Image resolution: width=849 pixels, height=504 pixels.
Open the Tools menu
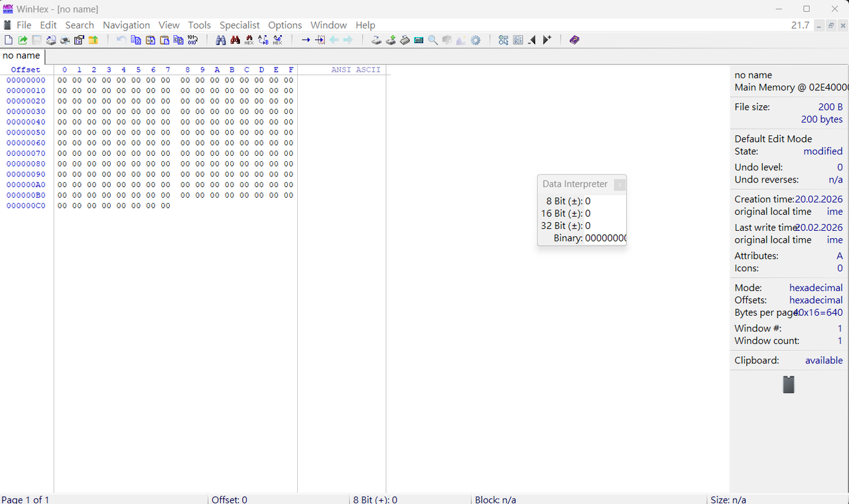tap(199, 25)
